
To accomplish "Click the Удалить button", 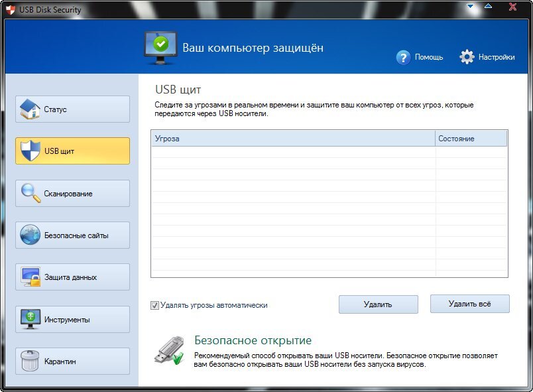I will tap(379, 304).
